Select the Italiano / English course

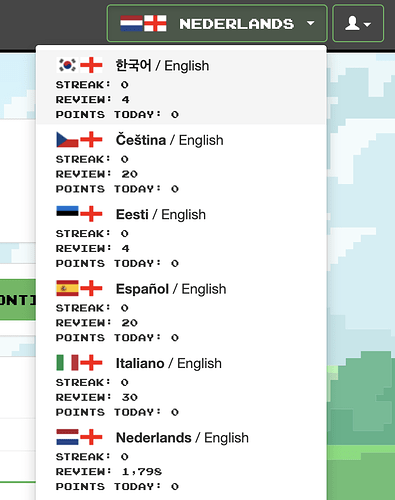point(181,385)
